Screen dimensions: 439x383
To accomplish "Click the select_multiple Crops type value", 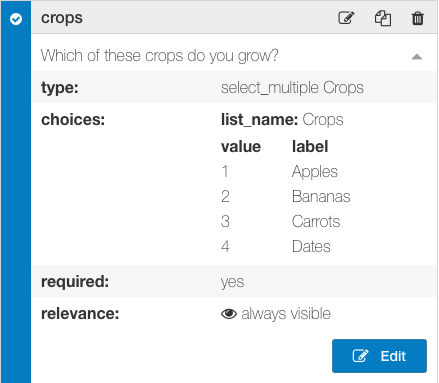I will [292, 88].
